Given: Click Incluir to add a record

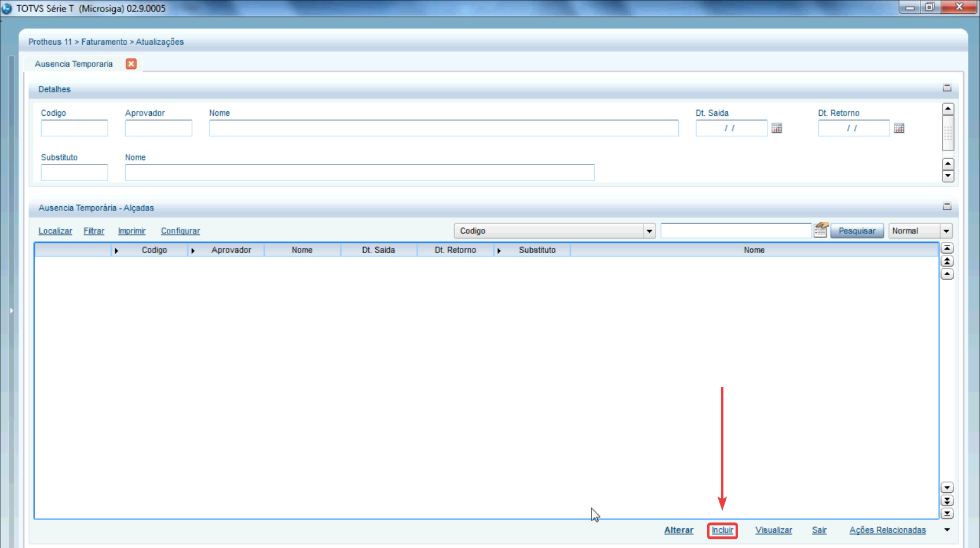Looking at the screenshot, I should (722, 530).
